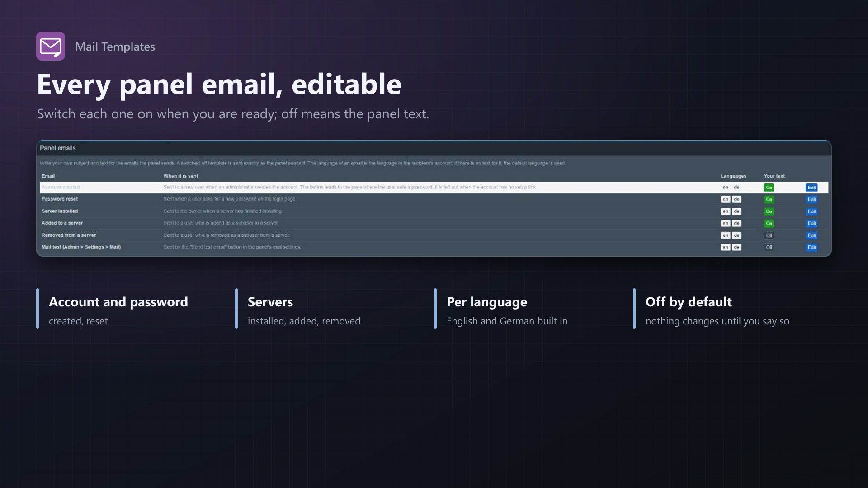This screenshot has height=488, width=868.
Task: Click the Server installed email name
Action: coord(60,211)
